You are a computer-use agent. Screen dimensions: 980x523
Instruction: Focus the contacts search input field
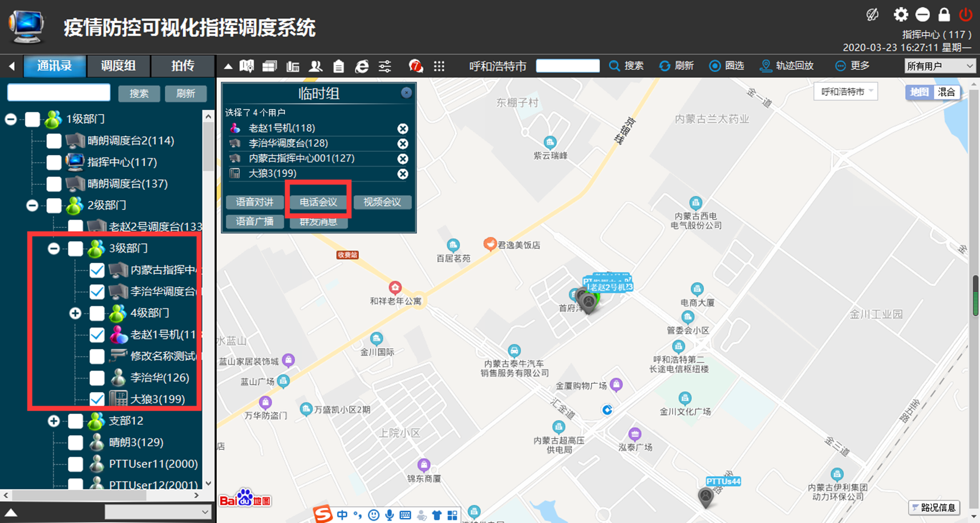click(x=59, y=92)
